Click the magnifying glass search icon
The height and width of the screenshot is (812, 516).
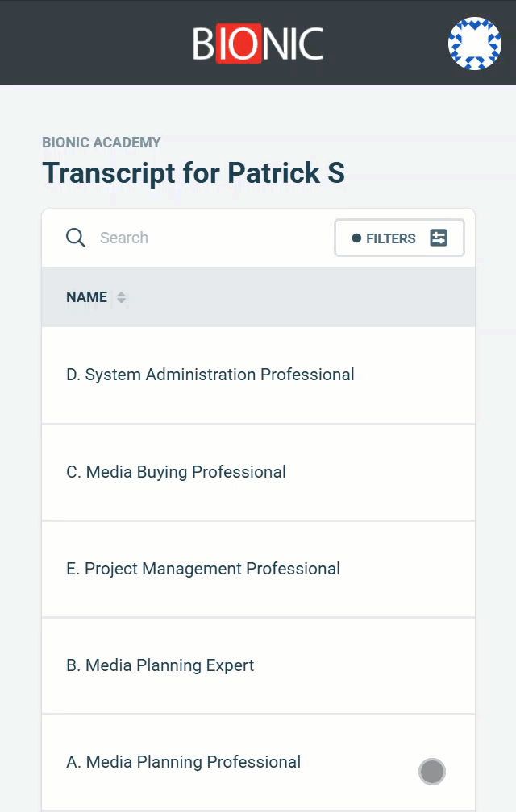click(76, 238)
